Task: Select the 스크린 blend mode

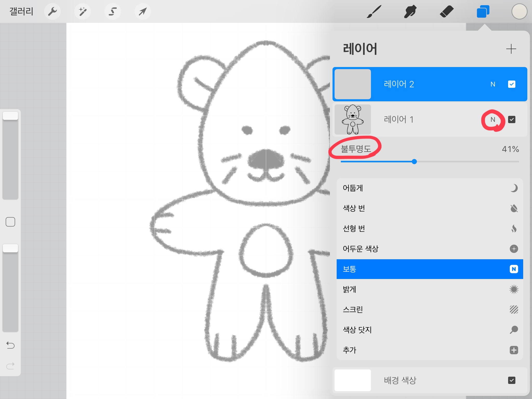Action: tap(430, 310)
